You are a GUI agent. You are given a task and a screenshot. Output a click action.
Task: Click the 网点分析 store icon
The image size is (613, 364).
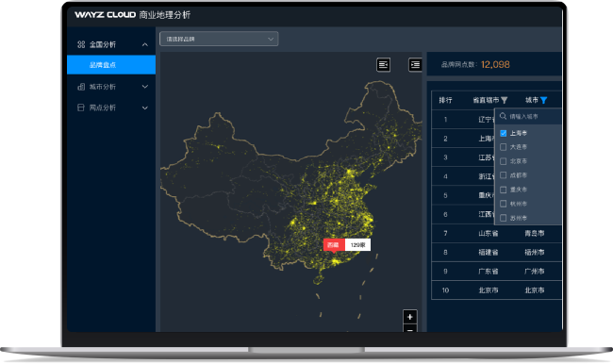(x=81, y=108)
